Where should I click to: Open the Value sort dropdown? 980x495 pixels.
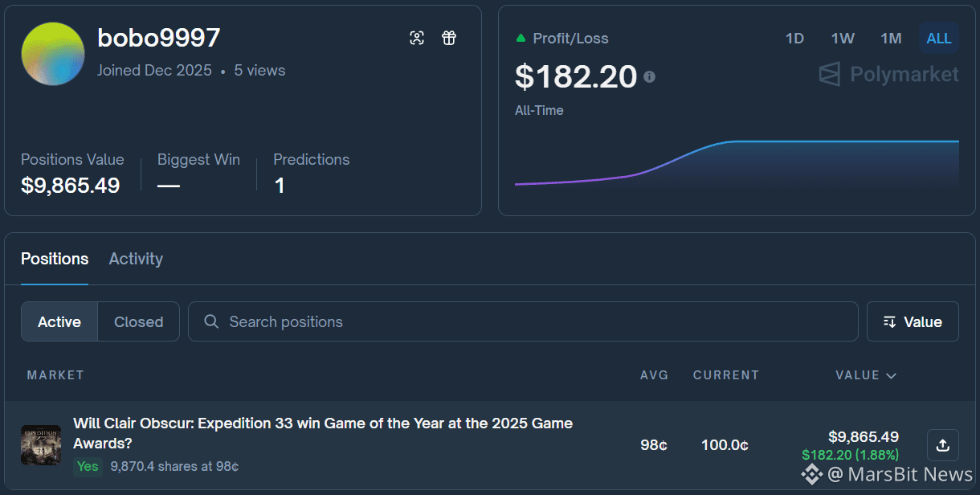913,321
